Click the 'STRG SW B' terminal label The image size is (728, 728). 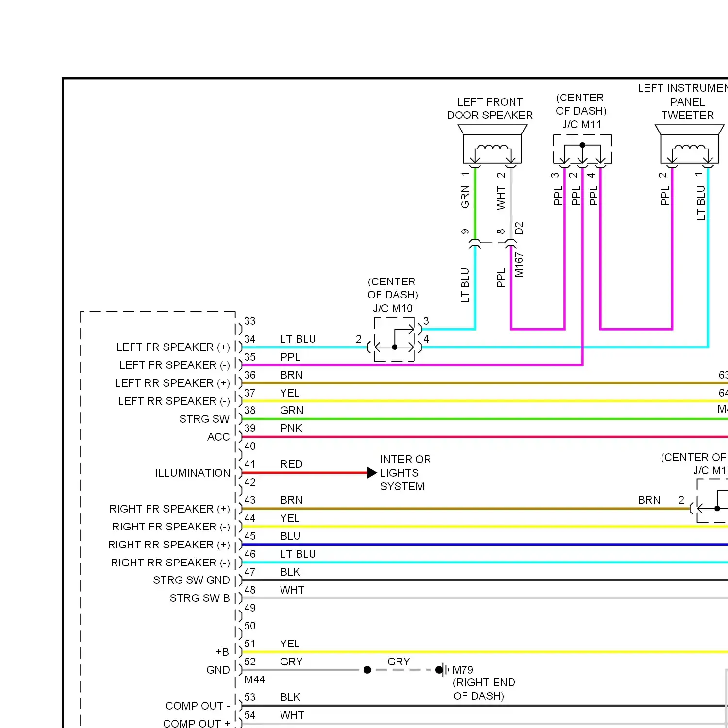point(199,598)
